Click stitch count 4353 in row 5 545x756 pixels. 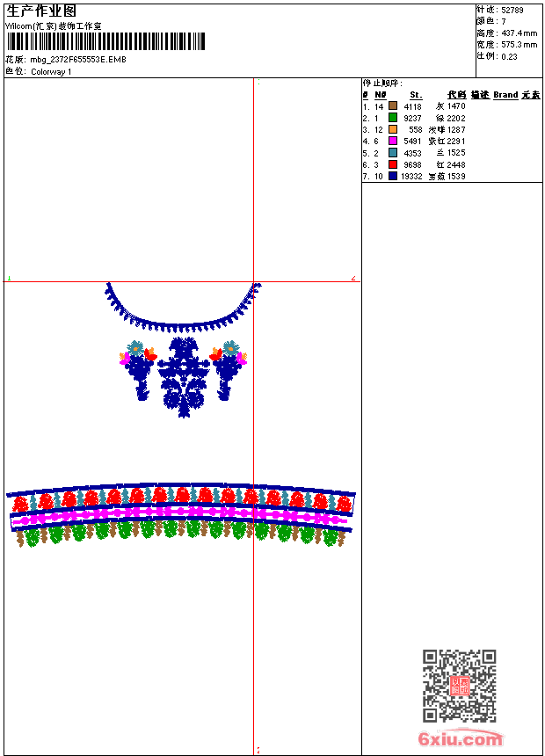point(413,153)
